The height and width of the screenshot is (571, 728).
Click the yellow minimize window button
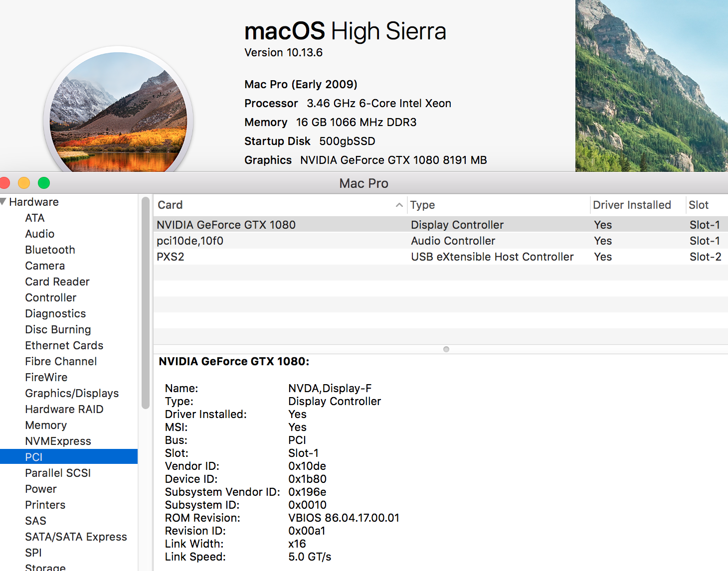(x=24, y=183)
